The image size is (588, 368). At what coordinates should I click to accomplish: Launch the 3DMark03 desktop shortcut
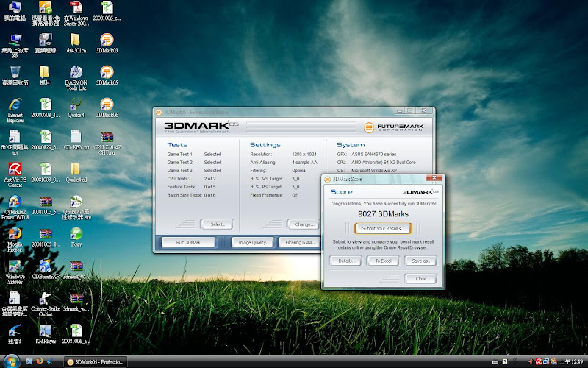click(x=107, y=40)
